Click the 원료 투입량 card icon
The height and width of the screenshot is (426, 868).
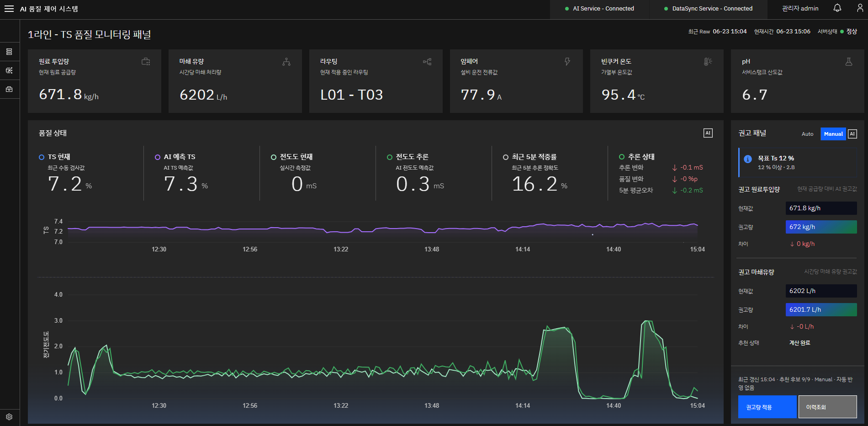(146, 62)
